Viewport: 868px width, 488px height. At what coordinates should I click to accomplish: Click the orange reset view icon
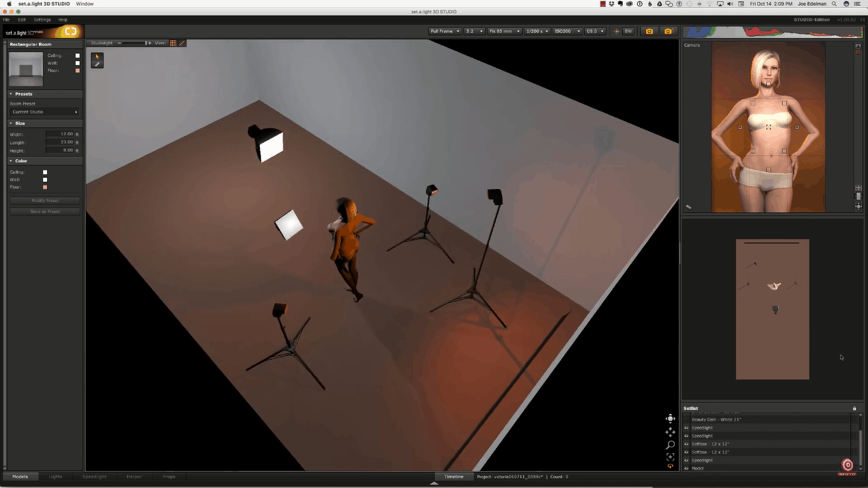click(x=670, y=466)
